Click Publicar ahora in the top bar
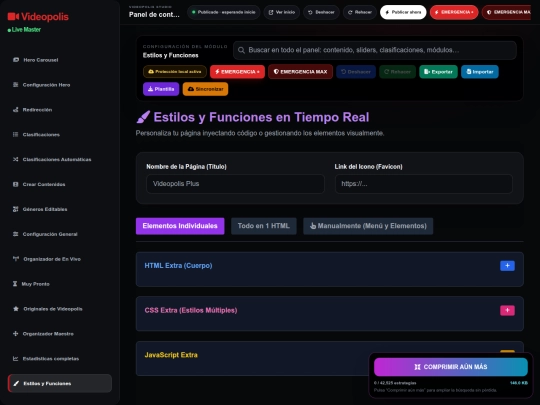The width and height of the screenshot is (540, 405). tap(403, 12)
